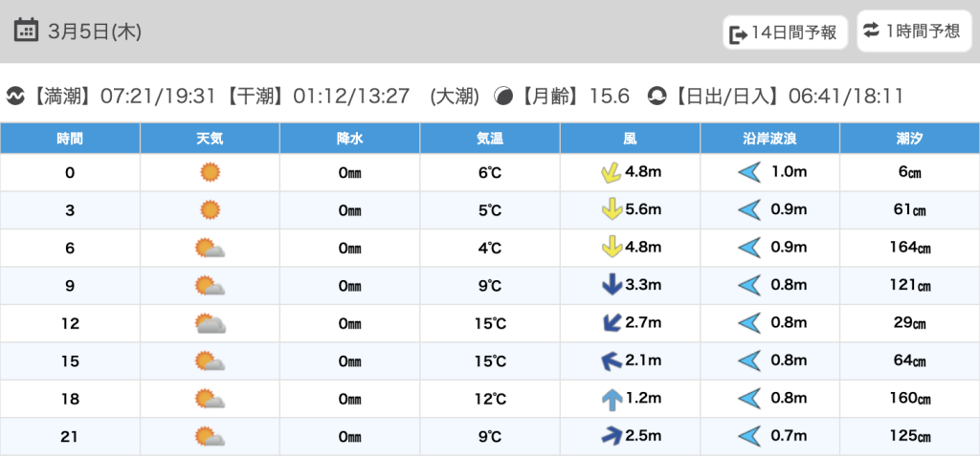Click the sunny weather icon at hour 0
This screenshot has height=458, width=980.
(210, 172)
